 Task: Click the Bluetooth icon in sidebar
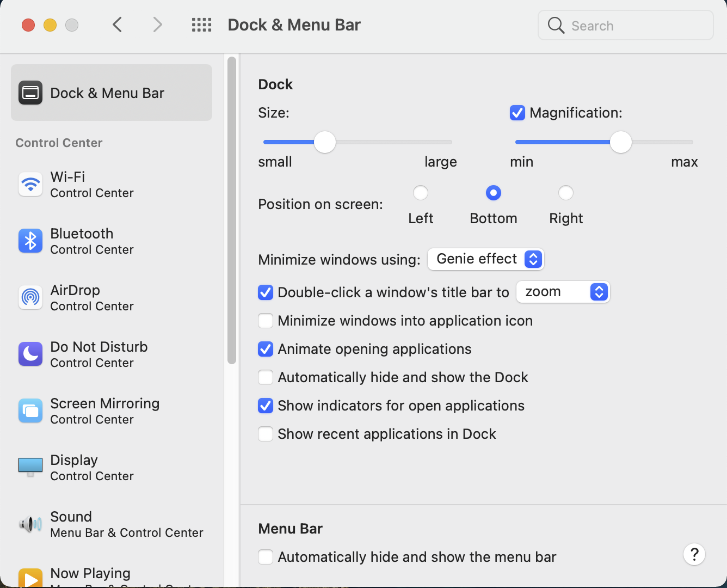click(x=30, y=241)
